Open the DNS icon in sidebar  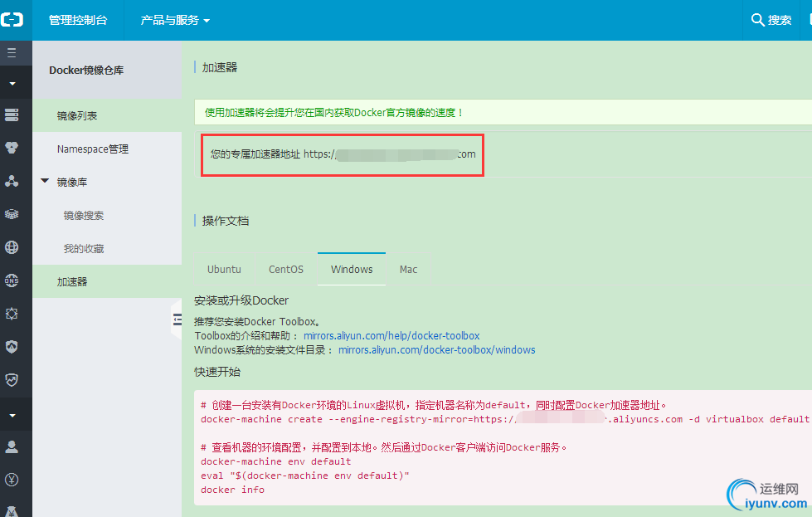click(12, 280)
